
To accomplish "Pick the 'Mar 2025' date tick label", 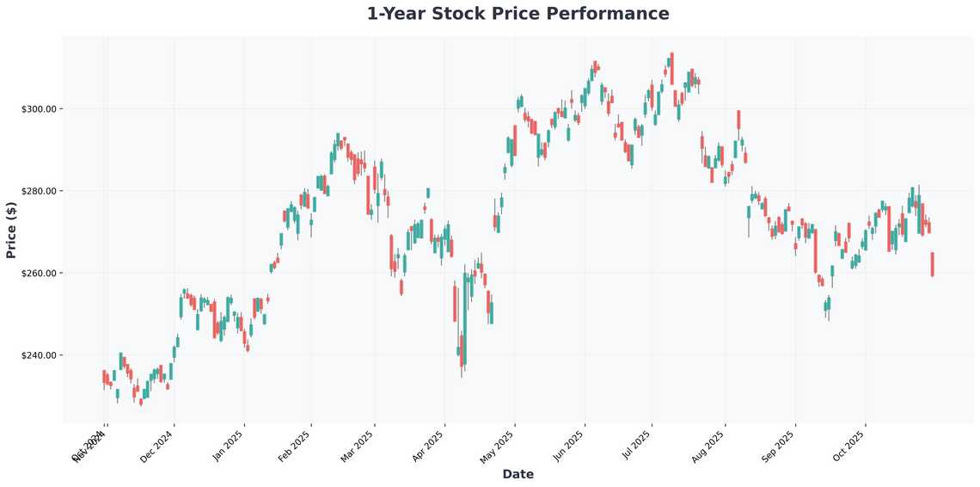I will [x=359, y=446].
